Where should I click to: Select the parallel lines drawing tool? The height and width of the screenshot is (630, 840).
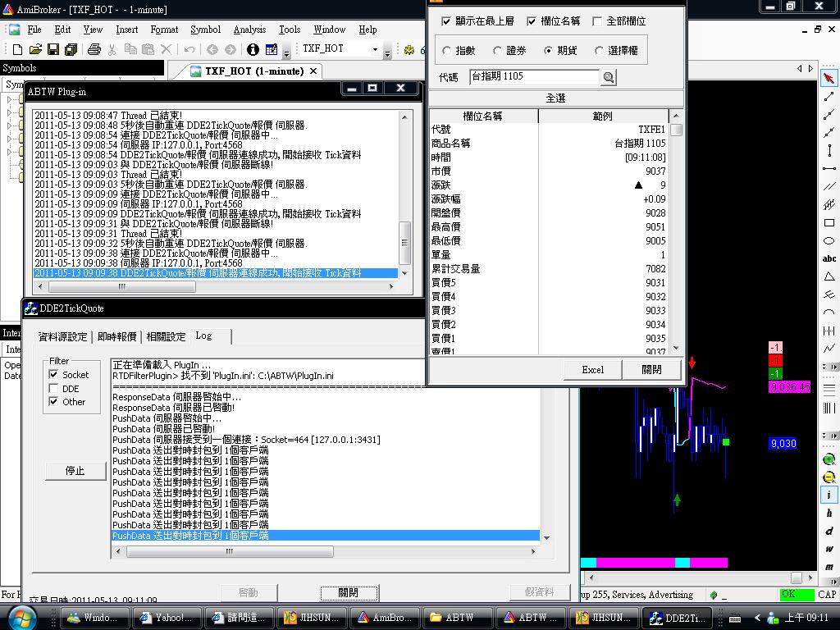coord(829,186)
